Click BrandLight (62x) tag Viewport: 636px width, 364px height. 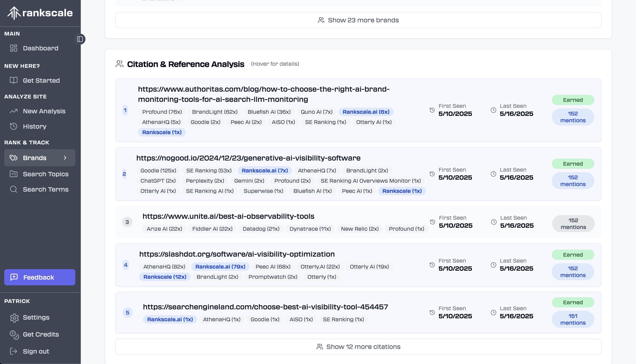coord(215,112)
